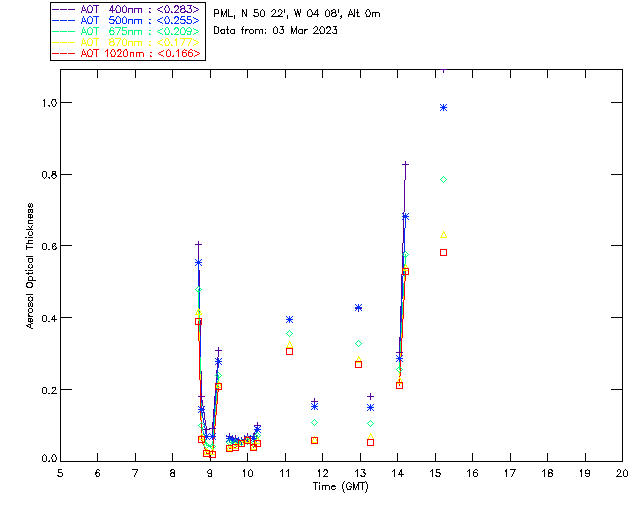Click the 'Aerosol Optical Thickness' axis label

(x=30, y=266)
